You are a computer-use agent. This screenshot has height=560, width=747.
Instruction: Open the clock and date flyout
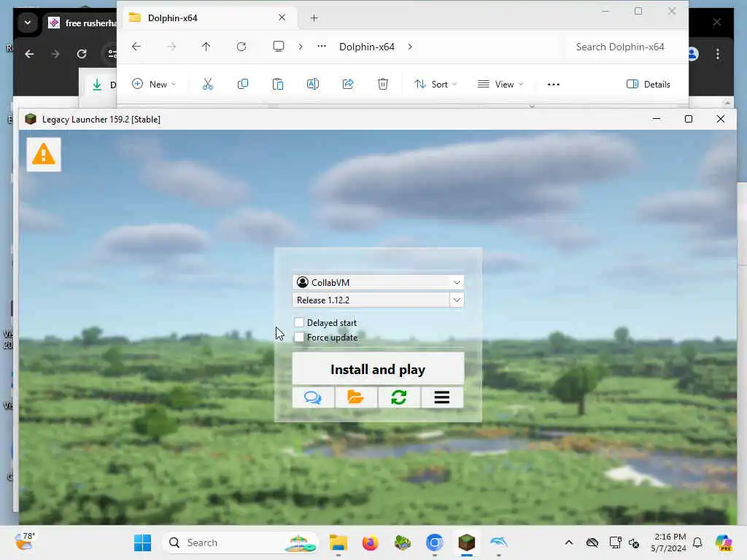(x=669, y=542)
